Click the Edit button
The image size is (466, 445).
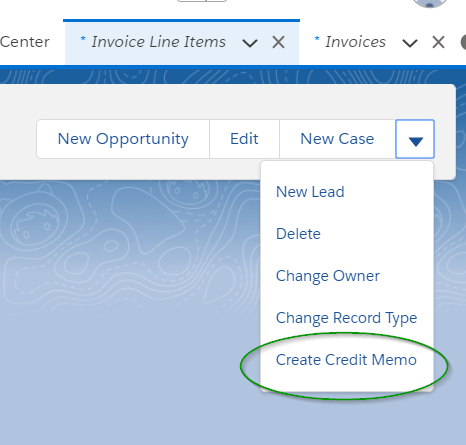(x=244, y=139)
